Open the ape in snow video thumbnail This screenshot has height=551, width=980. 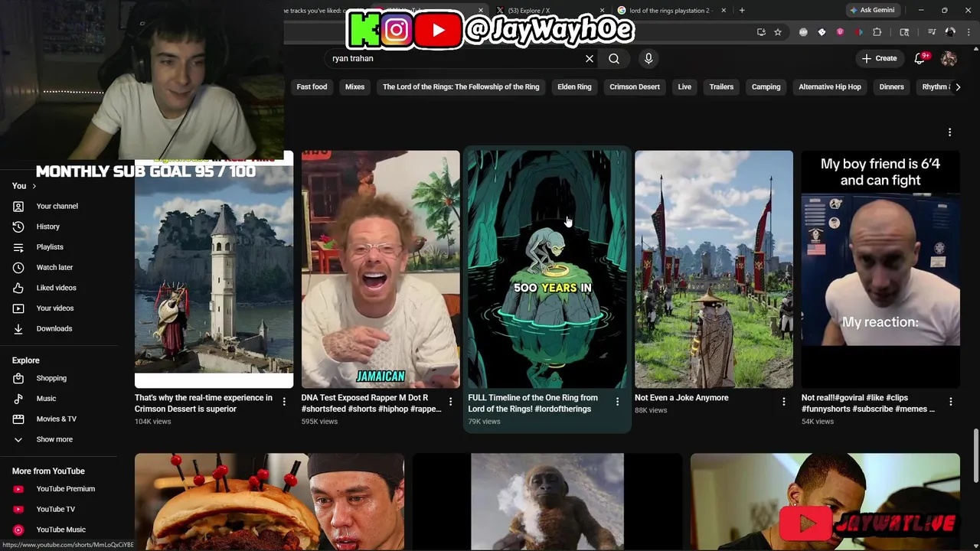(547, 501)
